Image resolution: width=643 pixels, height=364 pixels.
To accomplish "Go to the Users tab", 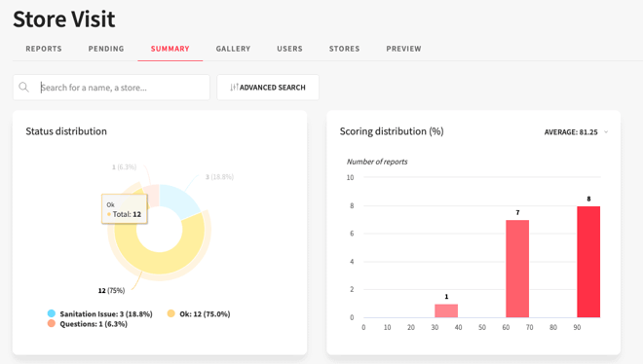I will point(289,49).
